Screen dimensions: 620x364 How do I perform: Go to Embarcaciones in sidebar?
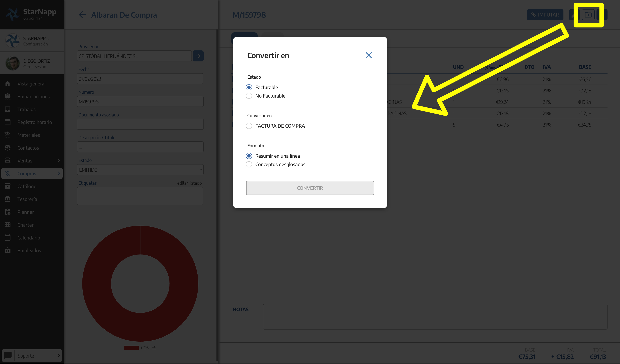(33, 97)
